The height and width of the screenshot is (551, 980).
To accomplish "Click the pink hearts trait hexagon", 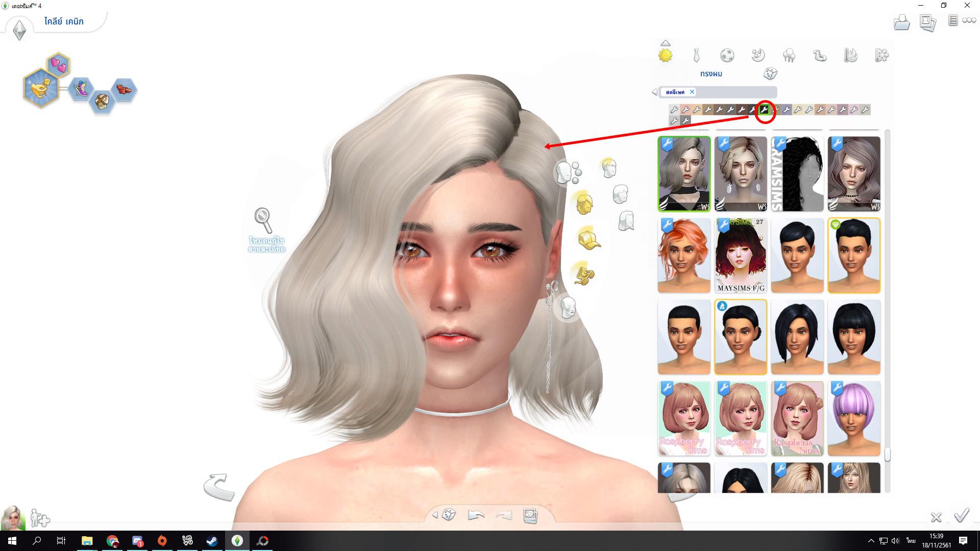I will pyautogui.click(x=59, y=66).
